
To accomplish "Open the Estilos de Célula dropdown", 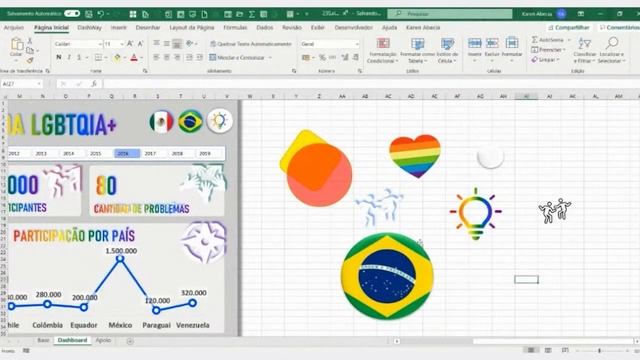I will click(x=447, y=51).
